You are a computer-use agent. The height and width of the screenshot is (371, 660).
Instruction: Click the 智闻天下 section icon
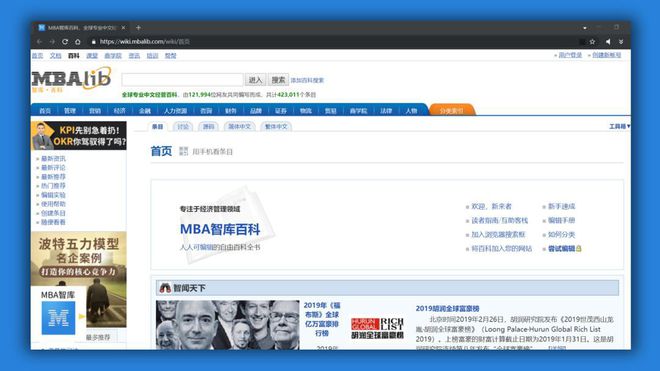[x=165, y=288]
